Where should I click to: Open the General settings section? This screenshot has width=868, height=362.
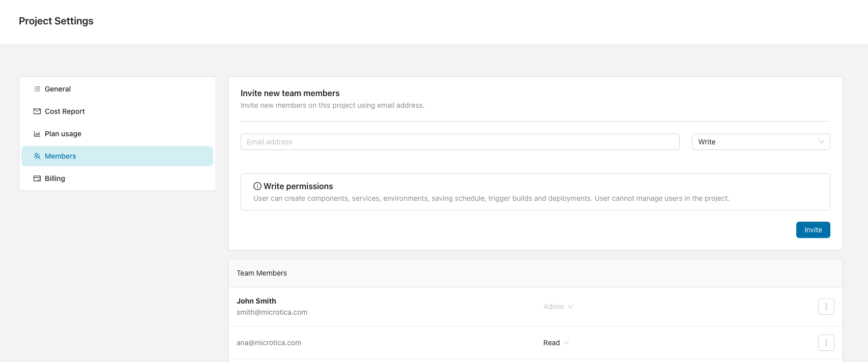pos(117,89)
